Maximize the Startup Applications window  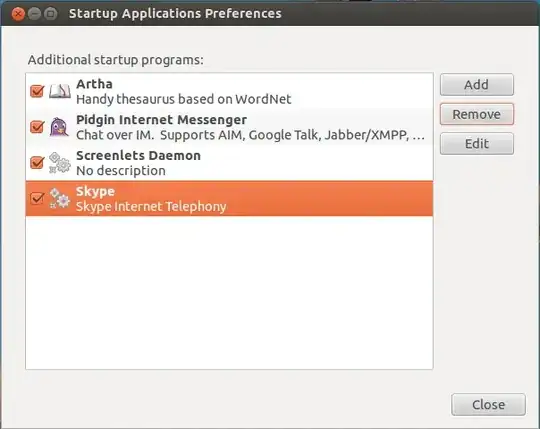point(51,14)
